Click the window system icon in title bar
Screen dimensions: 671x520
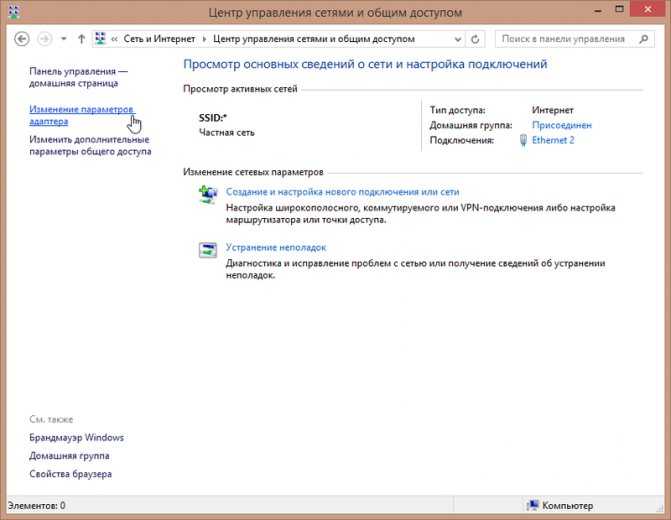point(14,12)
